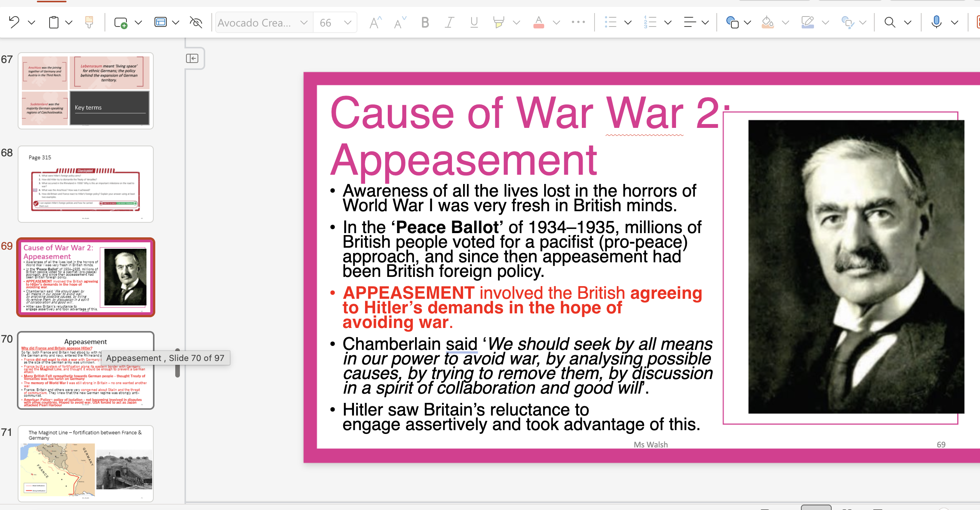Screen dimensions: 980x510
Task: Click the thumbnail pane scrollbar handle
Action: point(178,363)
